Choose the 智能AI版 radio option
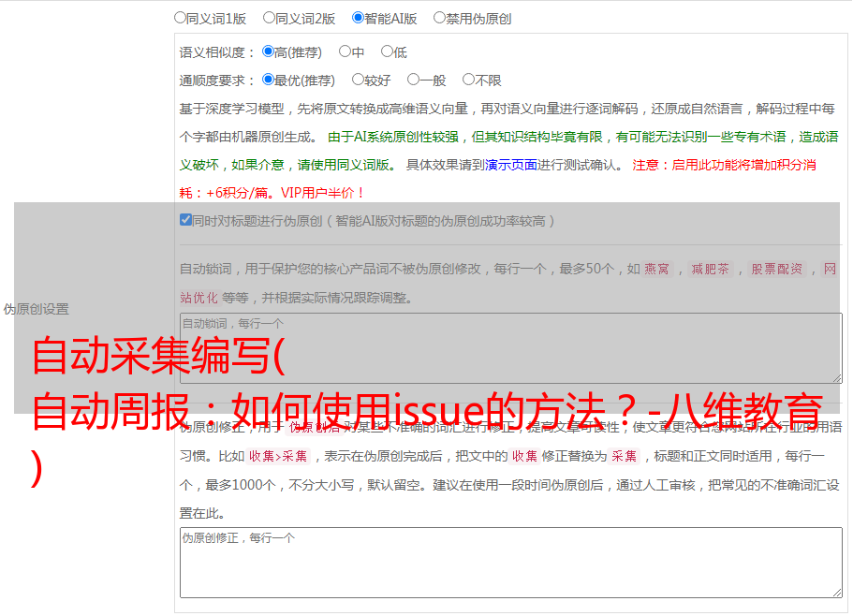 coord(358,18)
